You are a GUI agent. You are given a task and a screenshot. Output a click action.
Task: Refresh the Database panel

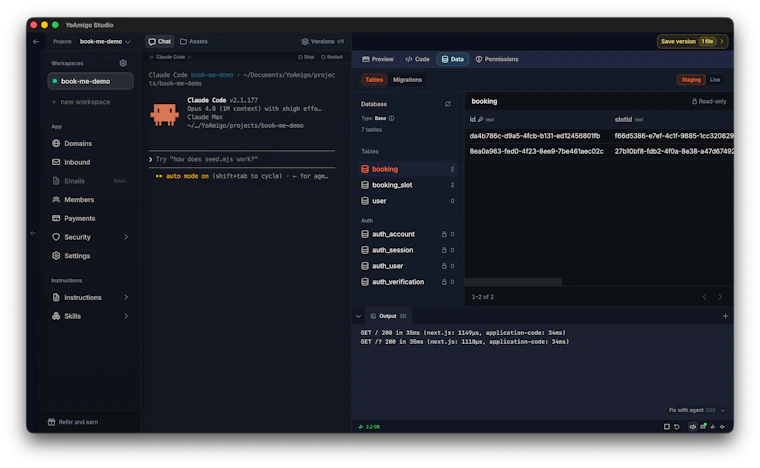pos(448,104)
